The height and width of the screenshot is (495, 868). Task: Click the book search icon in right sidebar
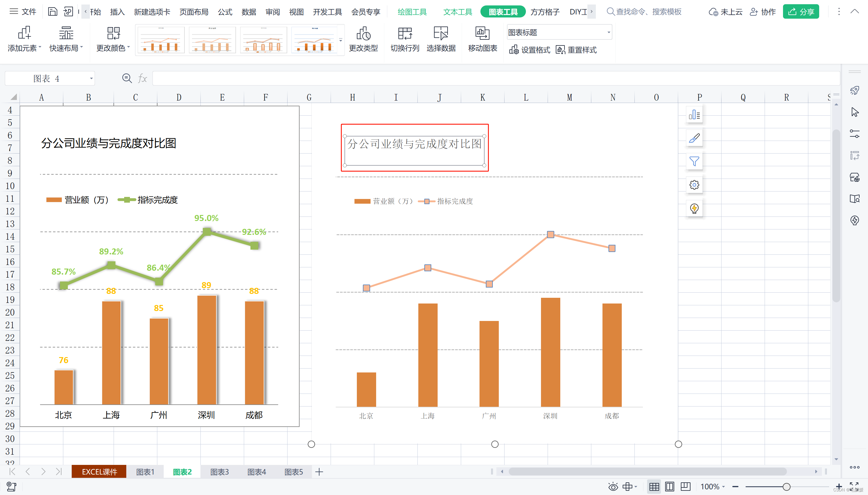pyautogui.click(x=854, y=198)
